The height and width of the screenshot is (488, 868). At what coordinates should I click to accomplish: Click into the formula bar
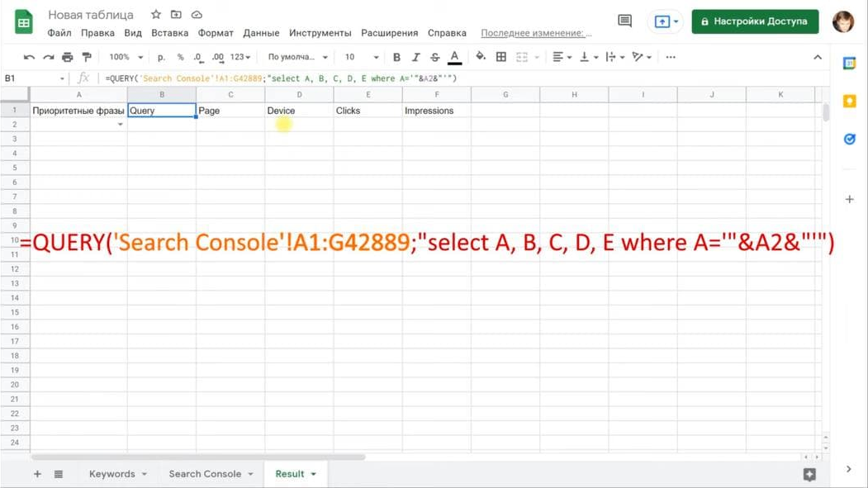(413, 78)
